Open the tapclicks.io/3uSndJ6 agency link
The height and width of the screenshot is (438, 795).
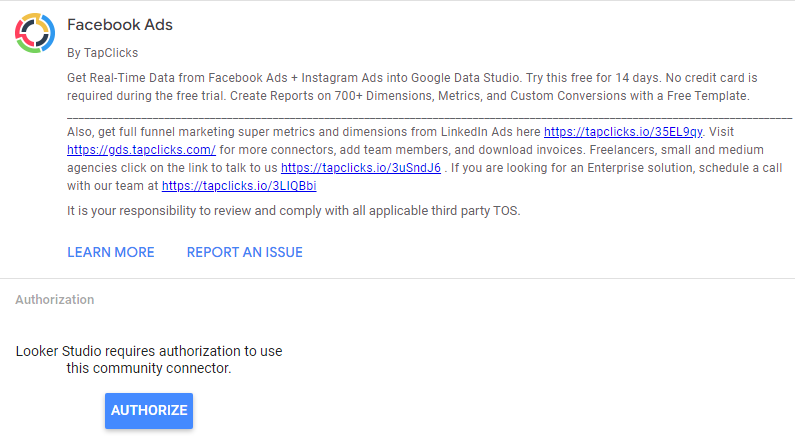point(361,168)
